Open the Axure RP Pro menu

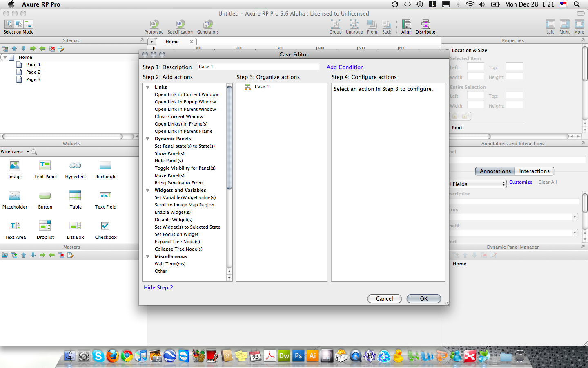tap(41, 4)
